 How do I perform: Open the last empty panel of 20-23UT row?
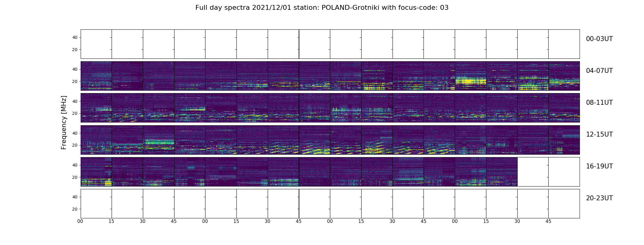point(564,204)
